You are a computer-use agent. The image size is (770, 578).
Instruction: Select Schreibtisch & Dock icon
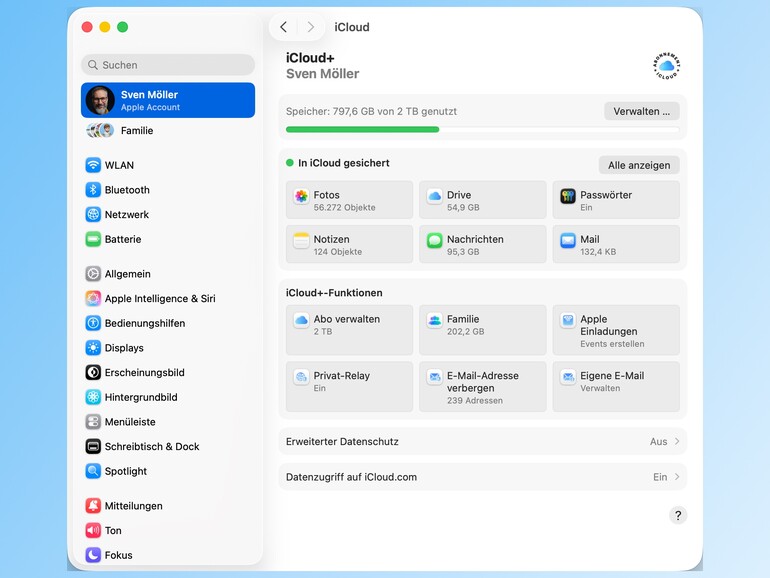[93, 446]
